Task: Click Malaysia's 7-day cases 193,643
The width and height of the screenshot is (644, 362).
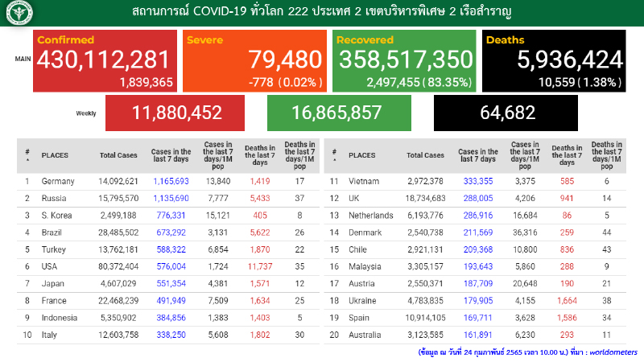Action: pos(478,267)
